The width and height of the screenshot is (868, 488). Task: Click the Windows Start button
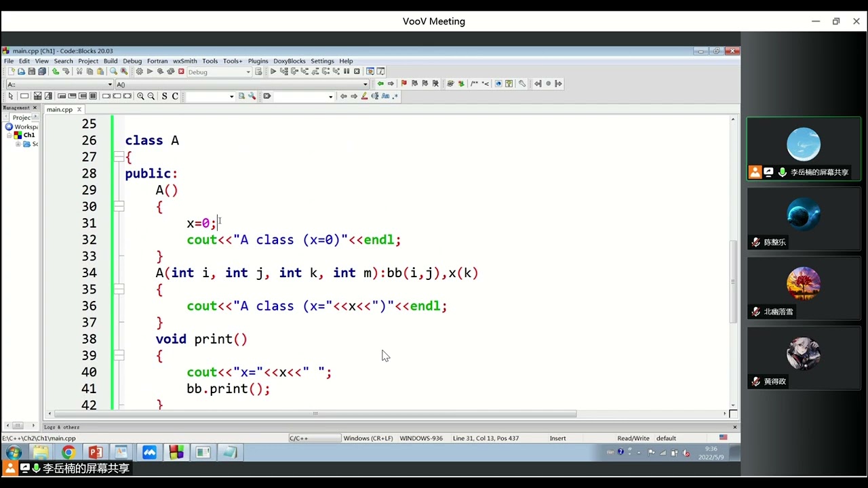pyautogui.click(x=14, y=452)
